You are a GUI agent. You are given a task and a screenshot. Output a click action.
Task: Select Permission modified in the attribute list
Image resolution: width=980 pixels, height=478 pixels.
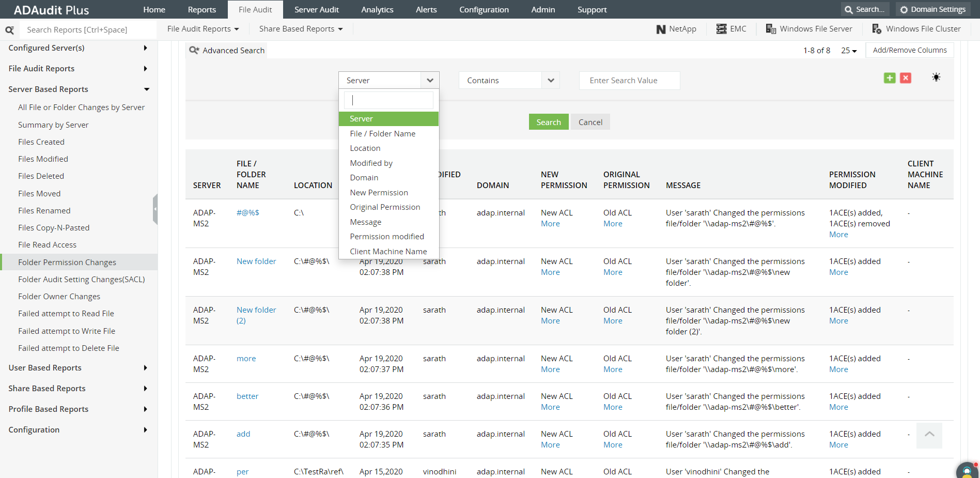click(387, 236)
